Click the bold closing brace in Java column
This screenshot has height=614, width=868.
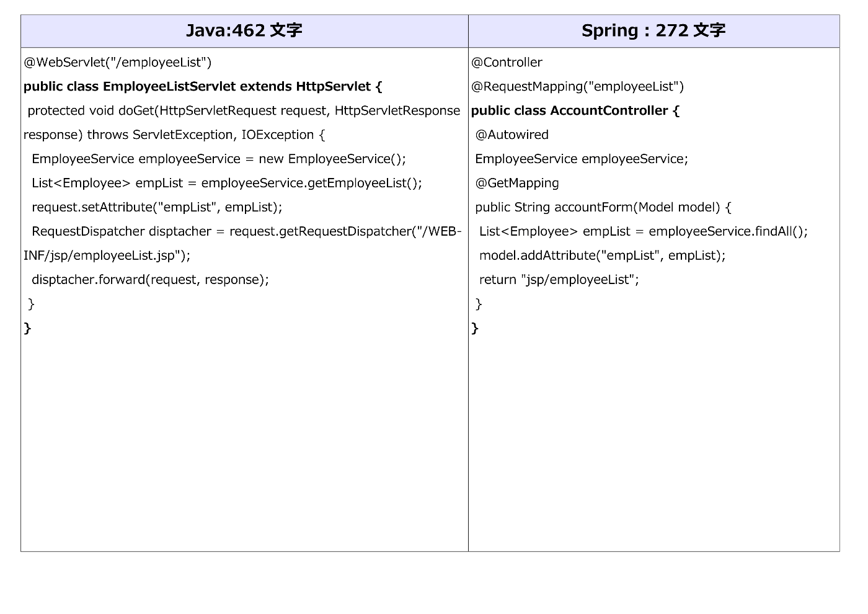[x=27, y=328]
